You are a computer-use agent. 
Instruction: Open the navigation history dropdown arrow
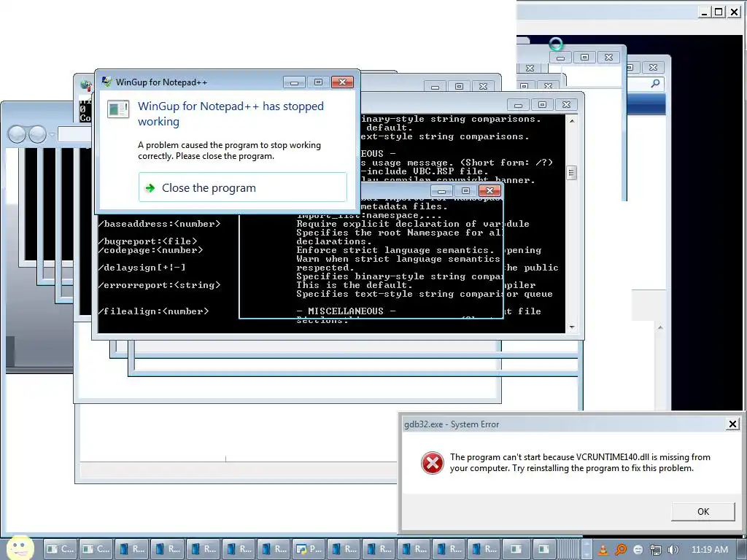click(52, 135)
